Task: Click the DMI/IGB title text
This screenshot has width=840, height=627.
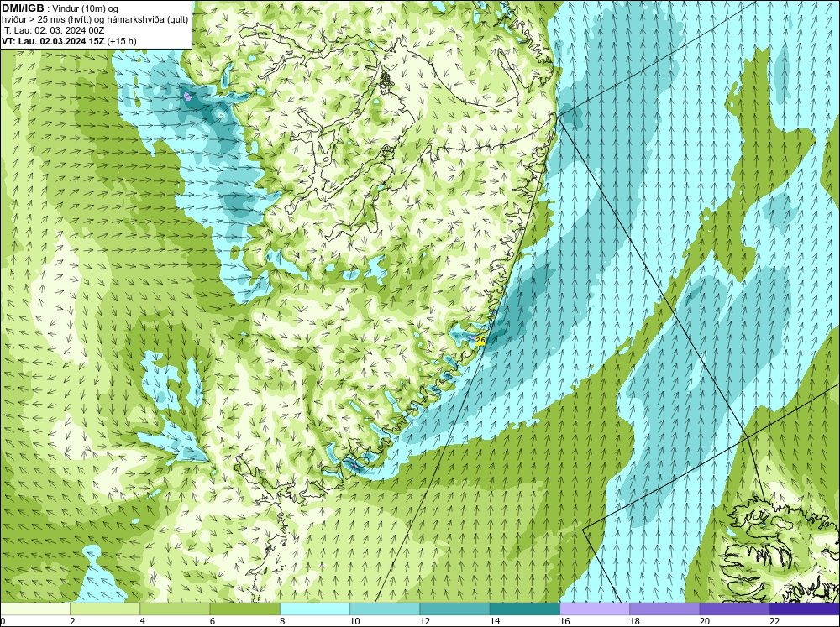Action: (23, 8)
